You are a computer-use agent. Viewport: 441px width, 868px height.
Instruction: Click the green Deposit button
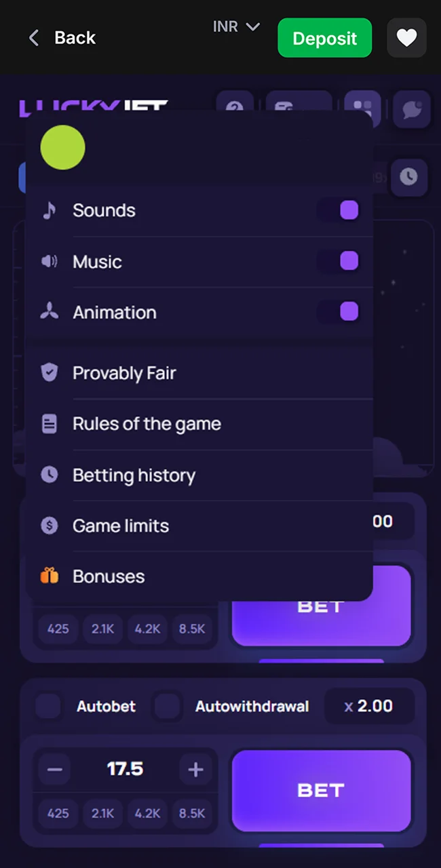(324, 38)
